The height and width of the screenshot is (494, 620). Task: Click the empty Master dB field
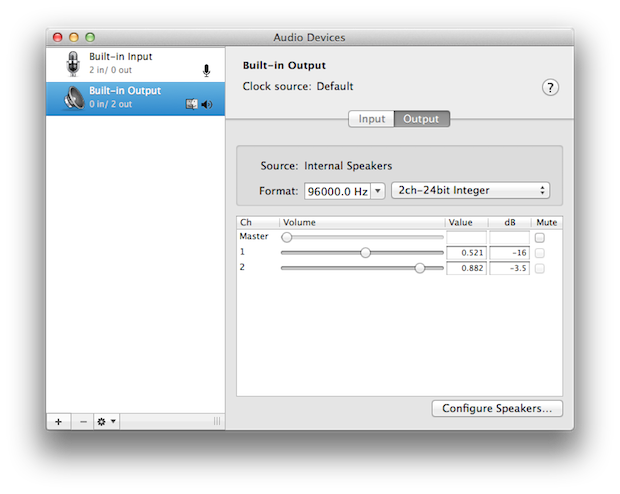point(509,237)
